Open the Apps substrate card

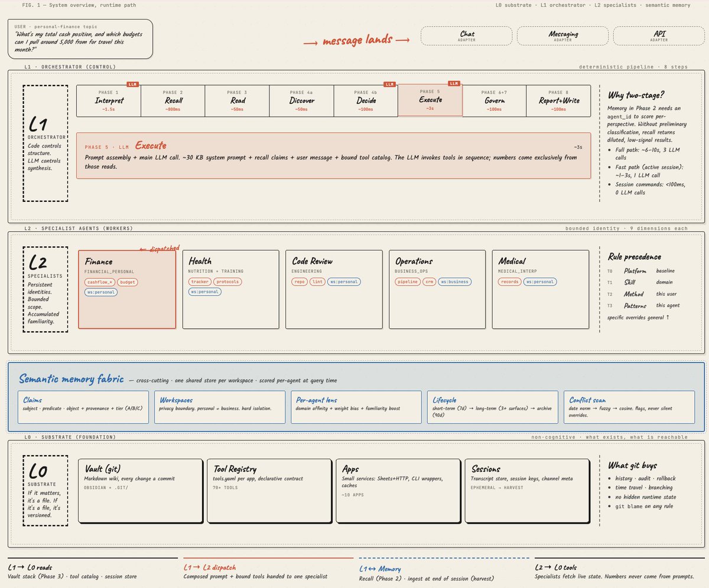[398, 491]
